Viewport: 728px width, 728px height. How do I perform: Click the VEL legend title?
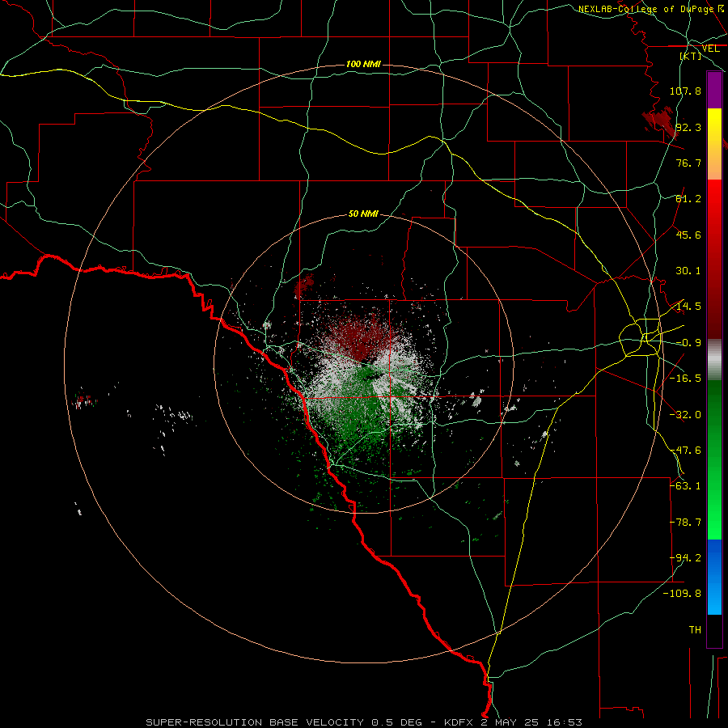(710, 49)
